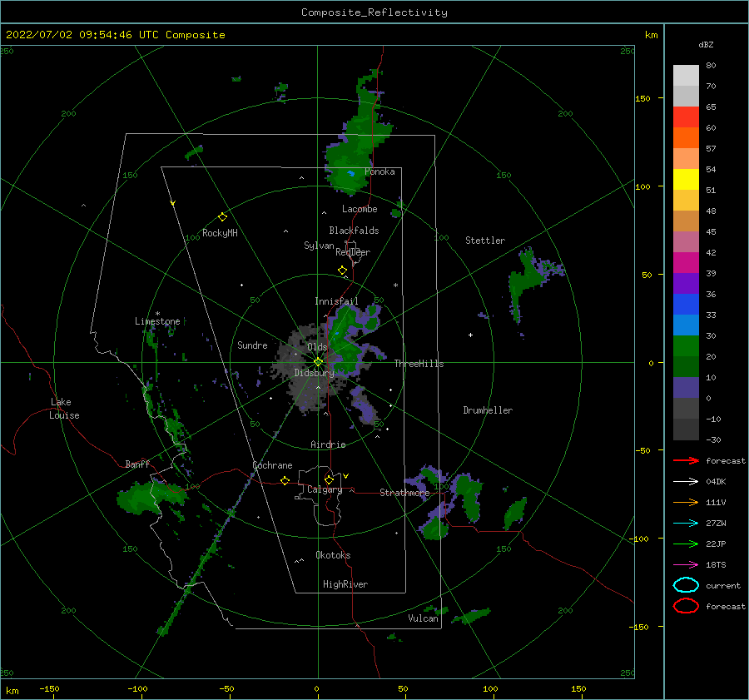Click the red 'forecast' ellipse legend icon
Screen dimensions: 749x700
(686, 606)
